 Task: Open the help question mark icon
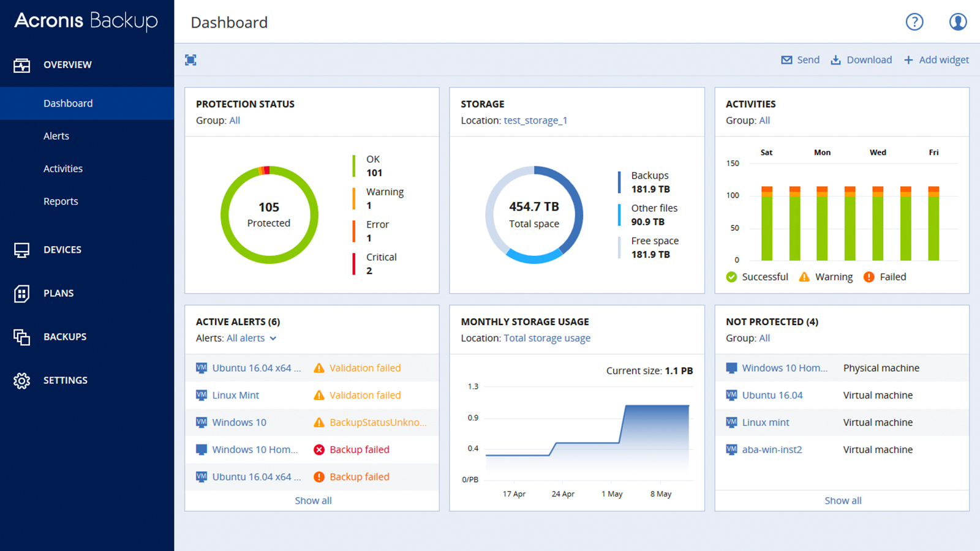914,21
